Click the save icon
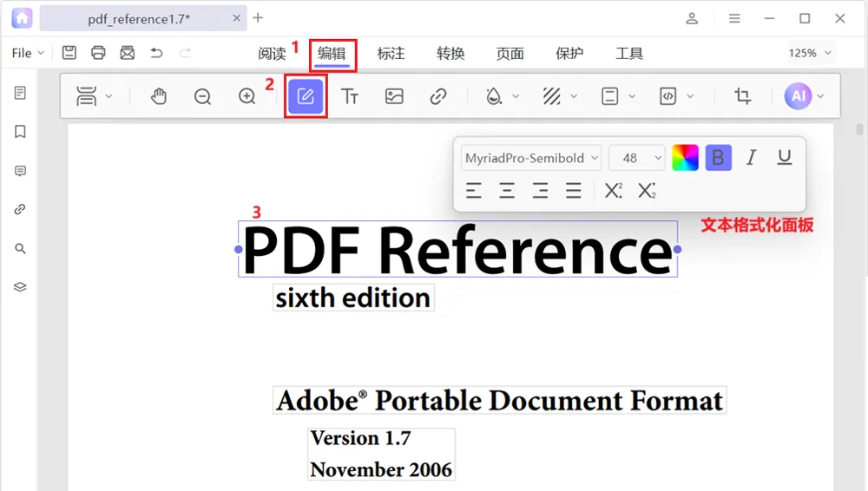The image size is (868, 491). pos(69,53)
